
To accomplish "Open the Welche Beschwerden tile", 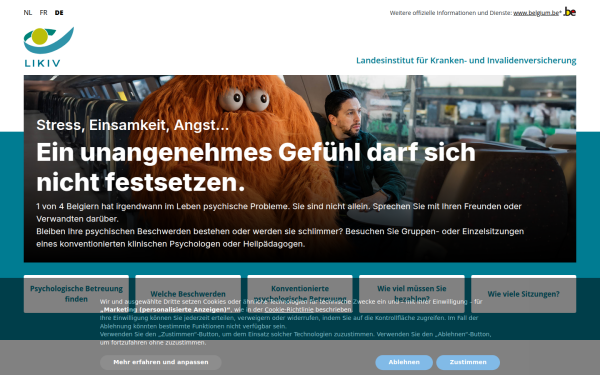I will [188, 294].
